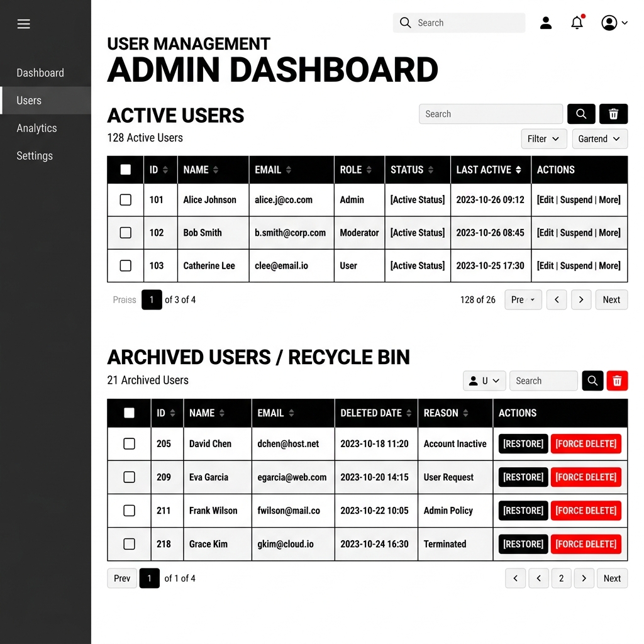Viewport: 644px width, 644px height.
Task: Go to Dashboard in sidebar
Action: [40, 73]
